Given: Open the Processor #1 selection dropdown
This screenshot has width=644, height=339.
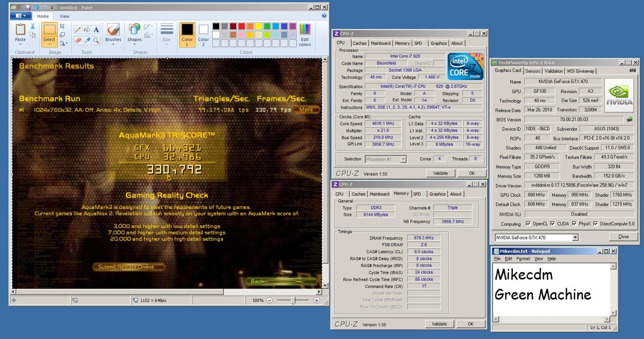Looking at the screenshot, I should pos(403,159).
